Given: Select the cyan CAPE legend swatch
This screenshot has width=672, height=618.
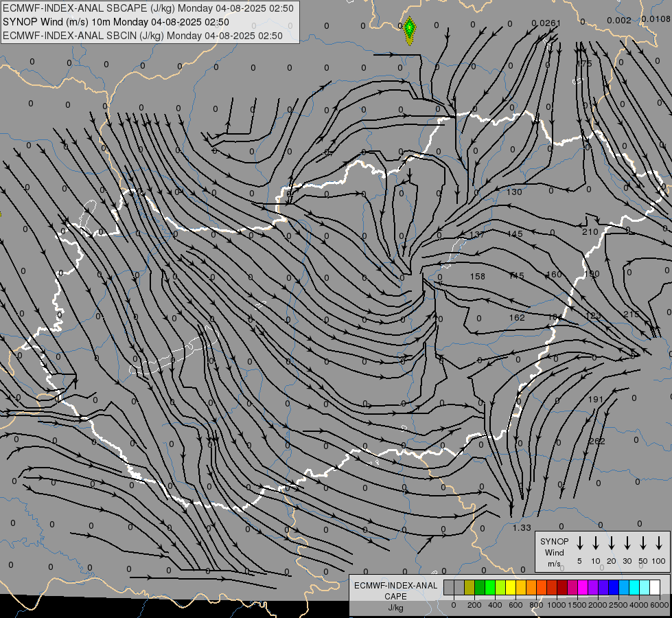Looking at the screenshot, I should (x=634, y=588).
